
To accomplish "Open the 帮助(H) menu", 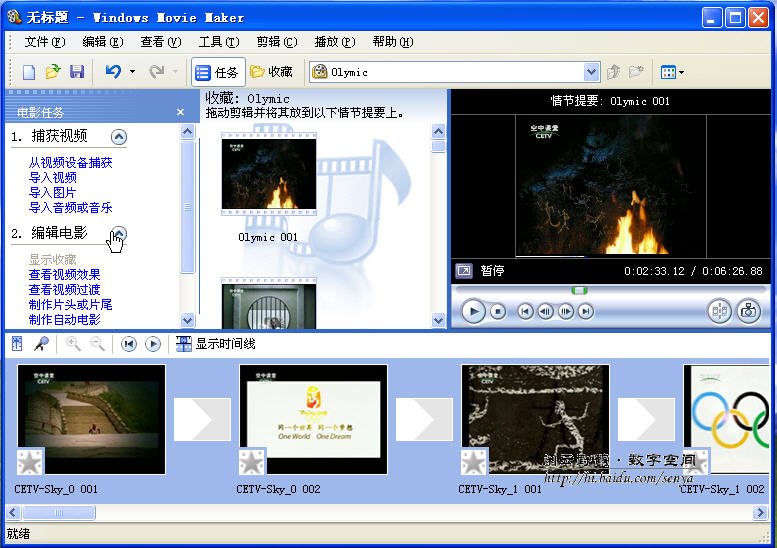I will 392,42.
